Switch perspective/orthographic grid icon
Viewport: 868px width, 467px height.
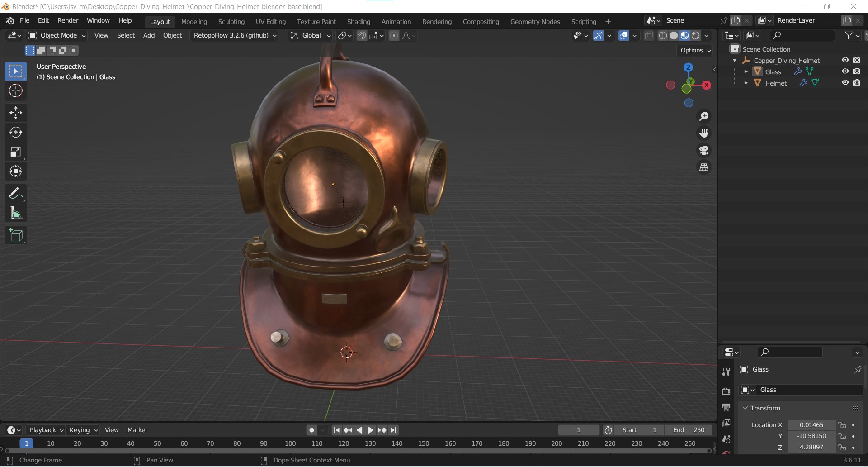(704, 167)
